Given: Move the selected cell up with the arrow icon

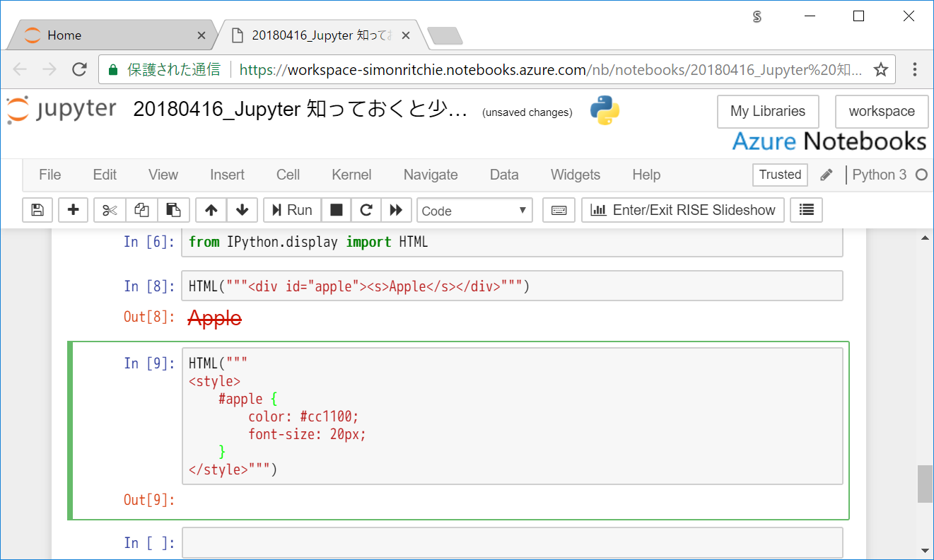Looking at the screenshot, I should tap(210, 209).
